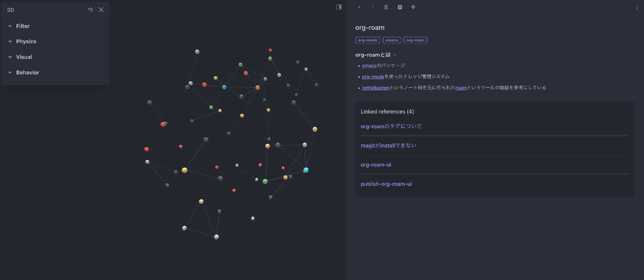Expand the Visual section
Viewport: 644px width, 280px height.
55,57
